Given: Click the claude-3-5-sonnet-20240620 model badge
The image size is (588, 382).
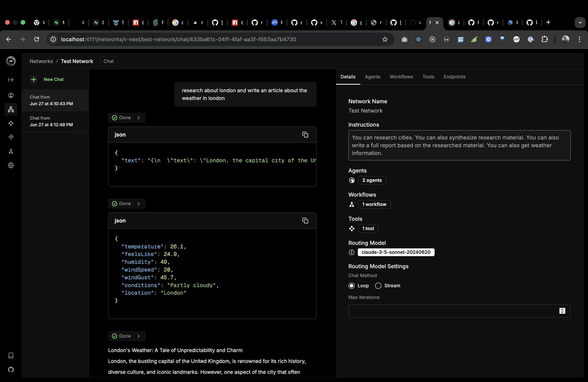Looking at the screenshot, I should pyautogui.click(x=396, y=252).
